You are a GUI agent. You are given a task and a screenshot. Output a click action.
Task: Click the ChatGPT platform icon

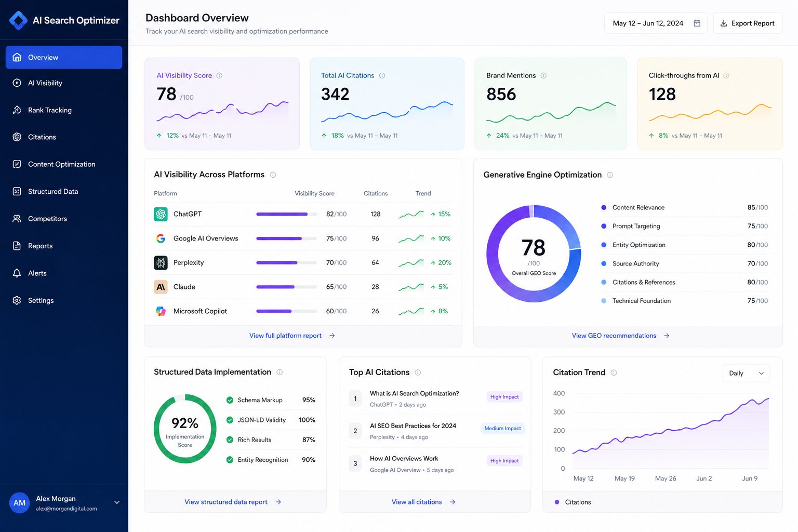pyautogui.click(x=161, y=214)
